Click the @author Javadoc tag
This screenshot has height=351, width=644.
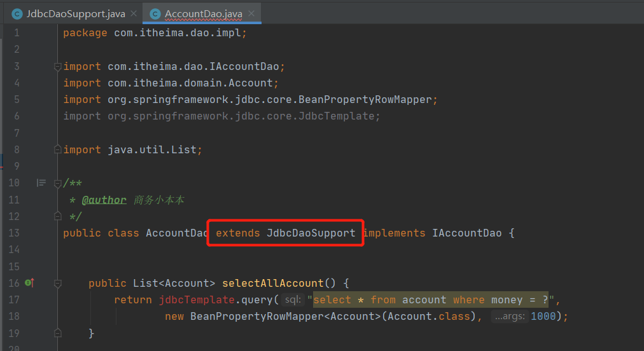pyautogui.click(x=104, y=200)
